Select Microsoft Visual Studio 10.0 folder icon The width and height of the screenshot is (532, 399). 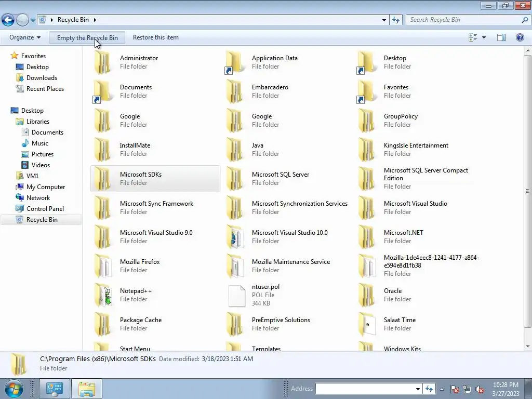point(235,237)
